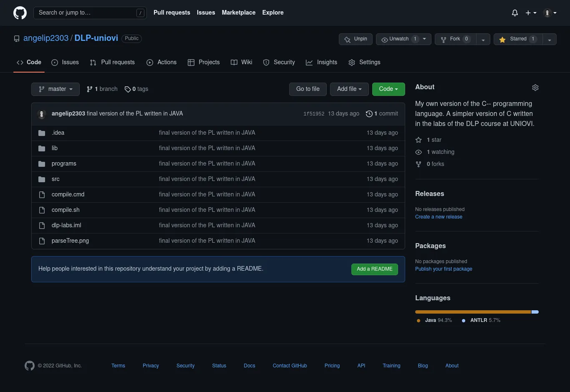Click the Go to file button
This screenshot has height=392, width=570.
click(308, 89)
